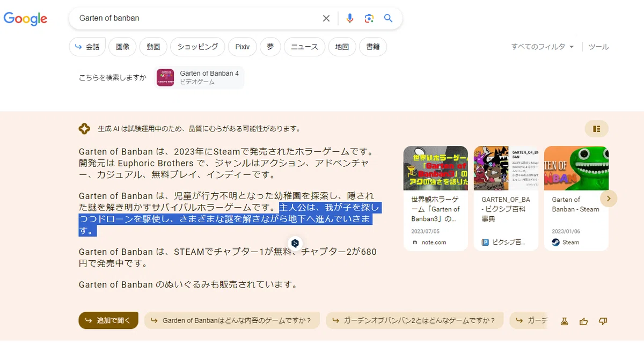The width and height of the screenshot is (644, 345).
Task: Start voice search with microphone icon
Action: point(350,18)
